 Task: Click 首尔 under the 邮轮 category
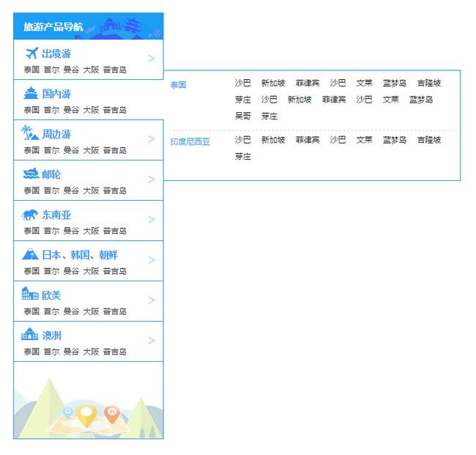(x=51, y=190)
